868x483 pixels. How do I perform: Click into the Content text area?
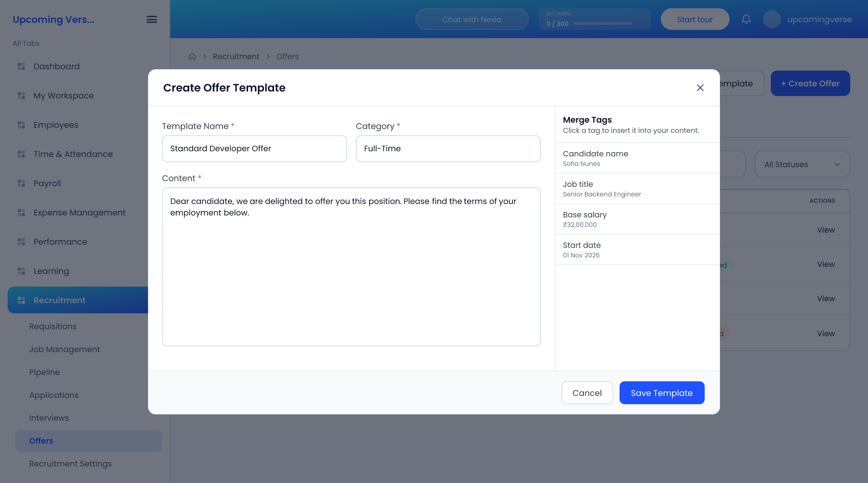pyautogui.click(x=351, y=267)
